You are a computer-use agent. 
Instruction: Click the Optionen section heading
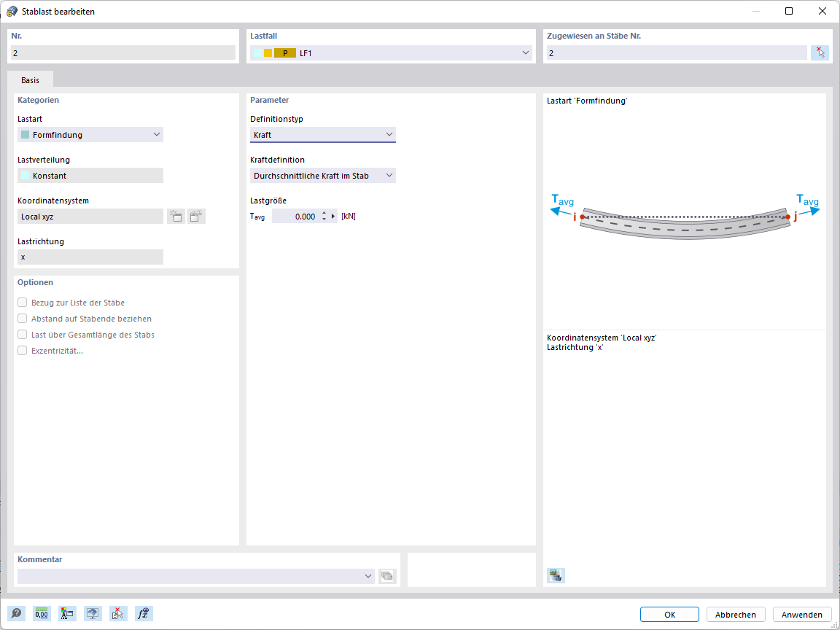pyautogui.click(x=35, y=282)
